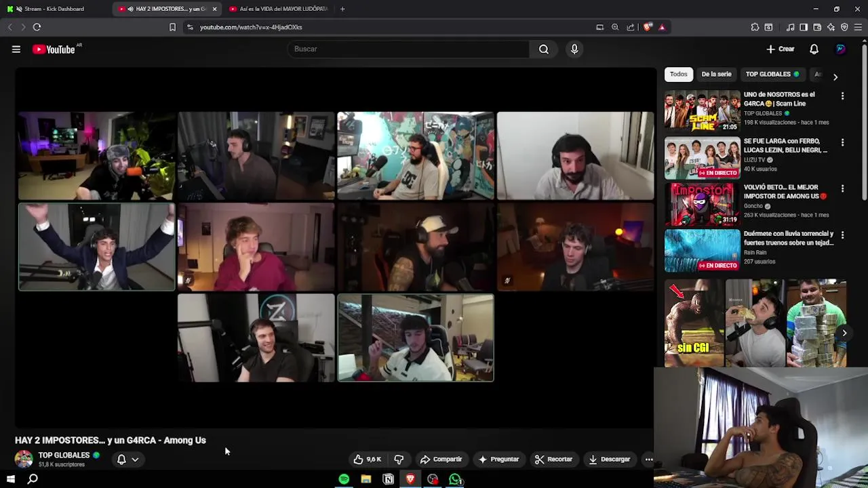Click the Recortar button
This screenshot has width=868, height=488.
pyautogui.click(x=553, y=459)
